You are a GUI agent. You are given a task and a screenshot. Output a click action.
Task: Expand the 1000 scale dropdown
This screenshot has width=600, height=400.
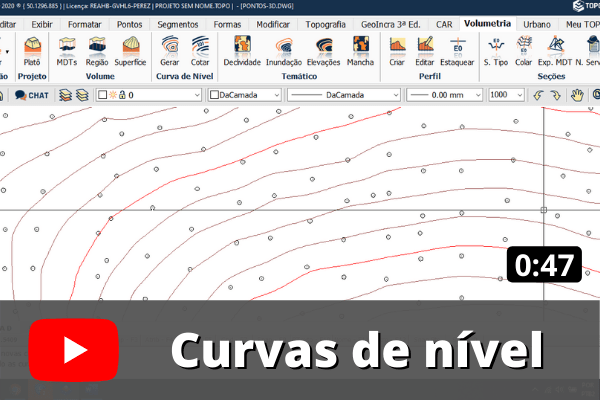520,95
